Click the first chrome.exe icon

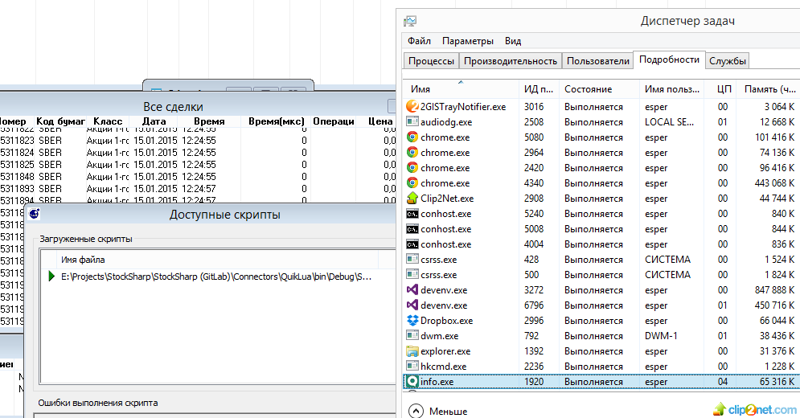tap(413, 137)
